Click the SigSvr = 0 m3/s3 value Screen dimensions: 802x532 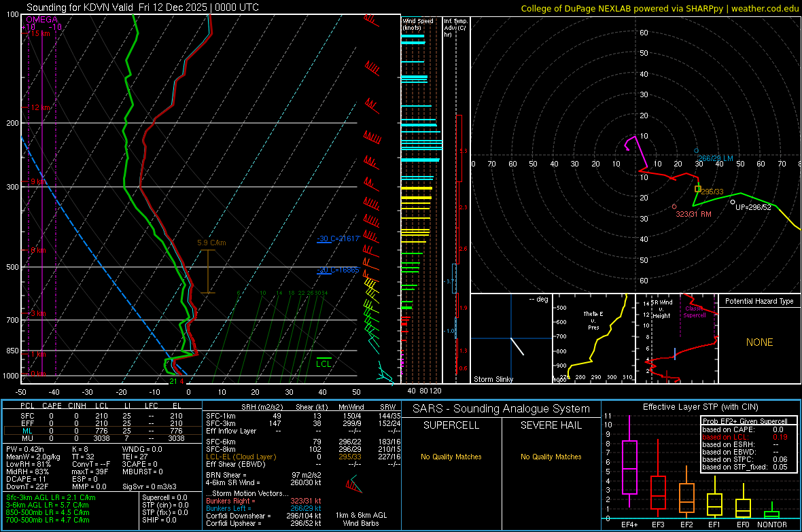[150, 486]
